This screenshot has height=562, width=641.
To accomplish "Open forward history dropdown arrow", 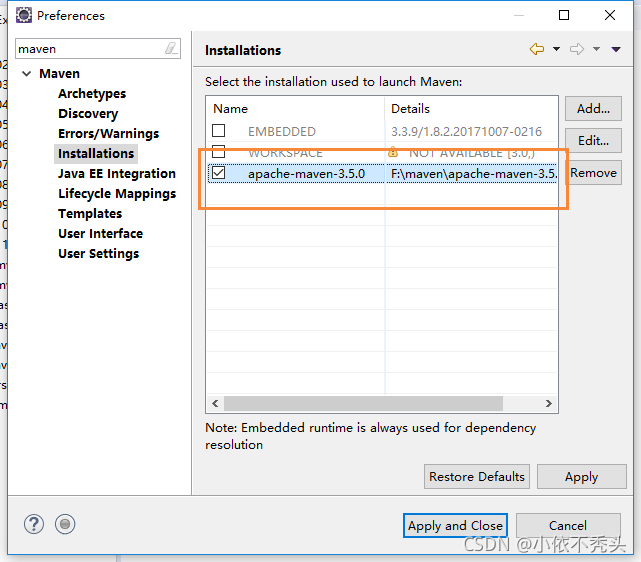I will [596, 49].
